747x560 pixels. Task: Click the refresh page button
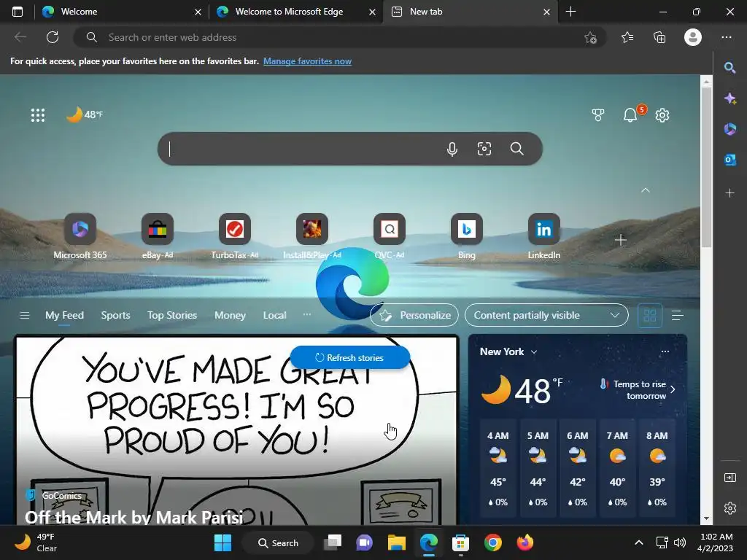pos(53,37)
